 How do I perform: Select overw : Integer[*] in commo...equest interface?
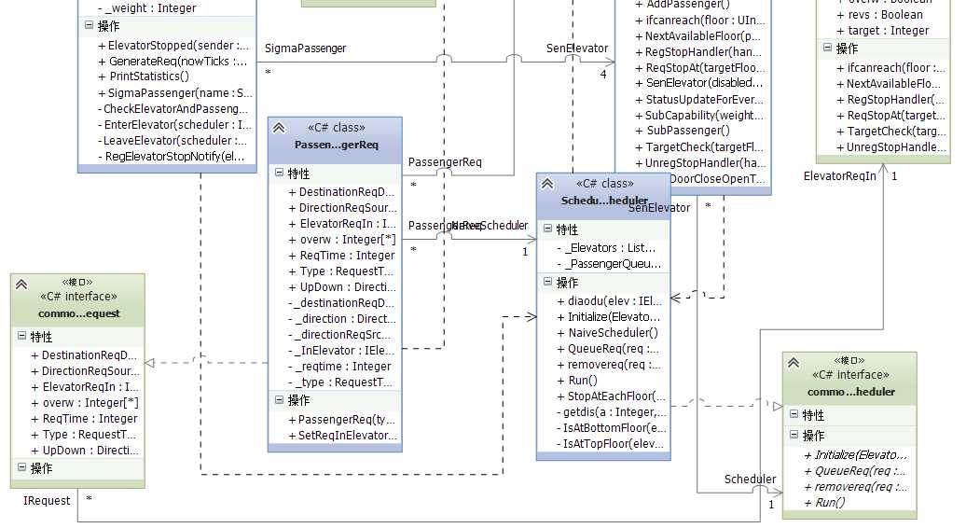(85, 403)
